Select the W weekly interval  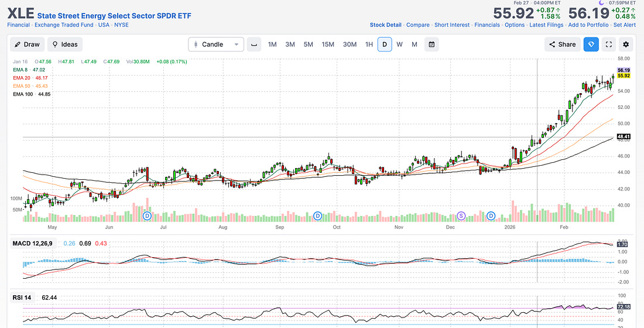[x=399, y=45]
